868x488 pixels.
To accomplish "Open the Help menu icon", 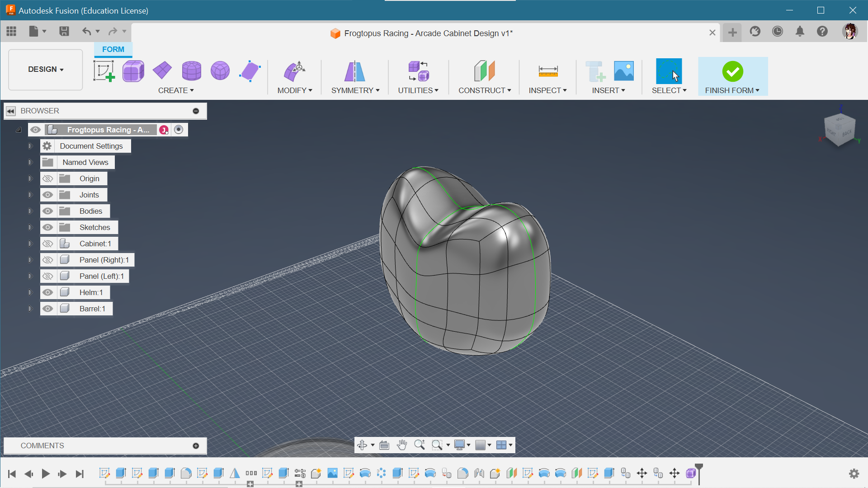I will click(822, 31).
